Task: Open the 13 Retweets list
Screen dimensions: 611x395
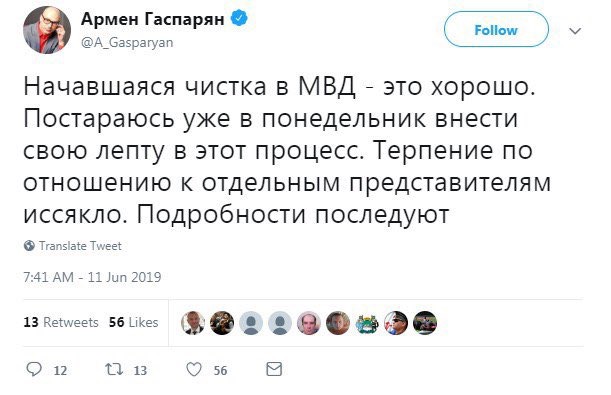Action: [61, 323]
